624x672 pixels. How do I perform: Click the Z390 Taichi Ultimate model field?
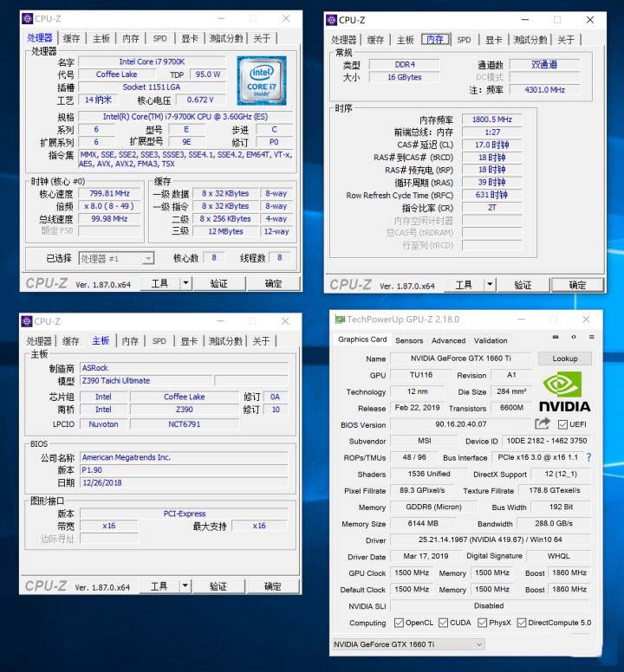146,380
